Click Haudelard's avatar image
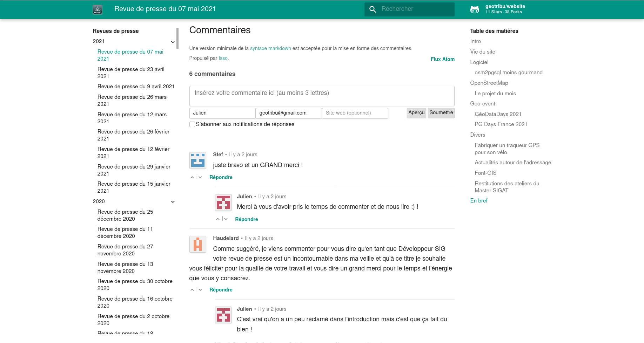 coord(198,244)
